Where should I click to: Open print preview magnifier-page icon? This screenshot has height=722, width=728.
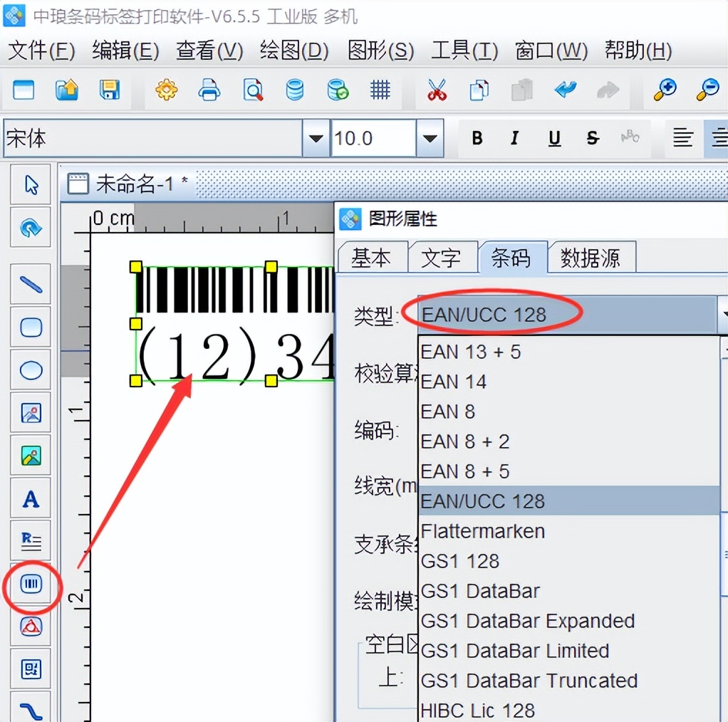coord(253,90)
